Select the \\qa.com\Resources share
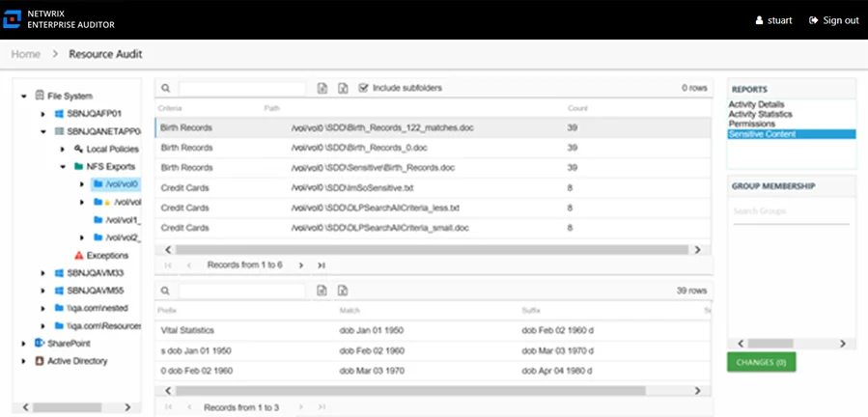The height and width of the screenshot is (417, 868). [98, 325]
